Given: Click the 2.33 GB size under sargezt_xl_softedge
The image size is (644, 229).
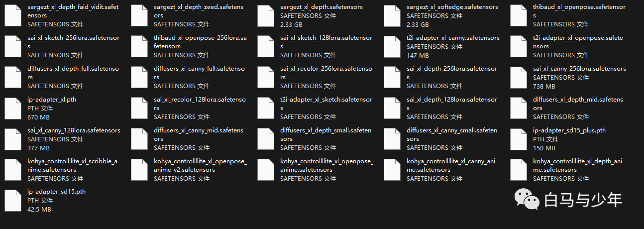Looking at the screenshot, I should click(418, 25).
